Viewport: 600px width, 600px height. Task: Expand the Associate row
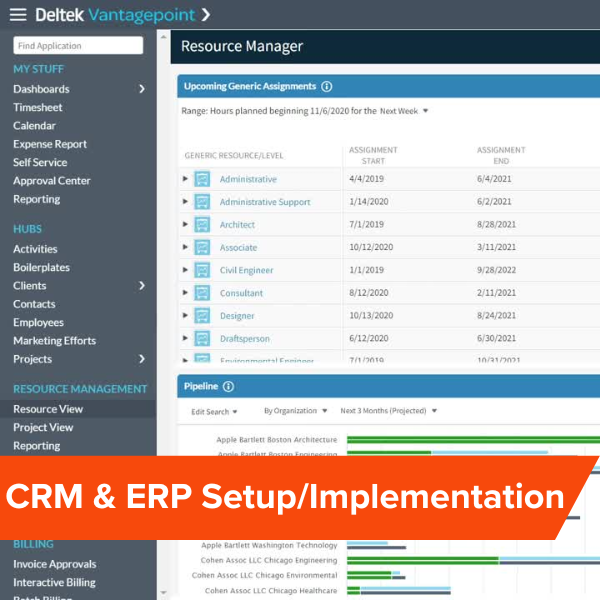[x=185, y=247]
